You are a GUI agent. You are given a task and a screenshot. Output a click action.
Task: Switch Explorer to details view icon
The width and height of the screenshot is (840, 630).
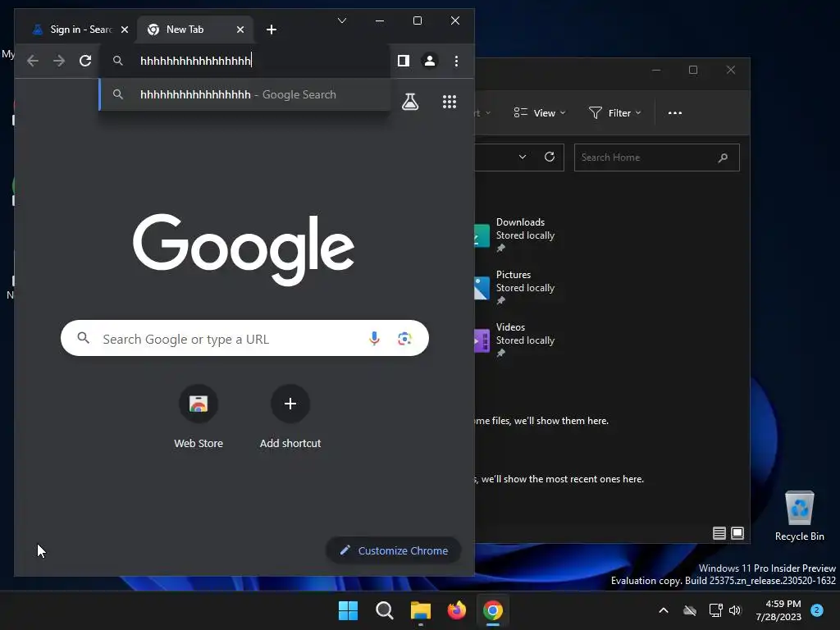click(x=719, y=533)
